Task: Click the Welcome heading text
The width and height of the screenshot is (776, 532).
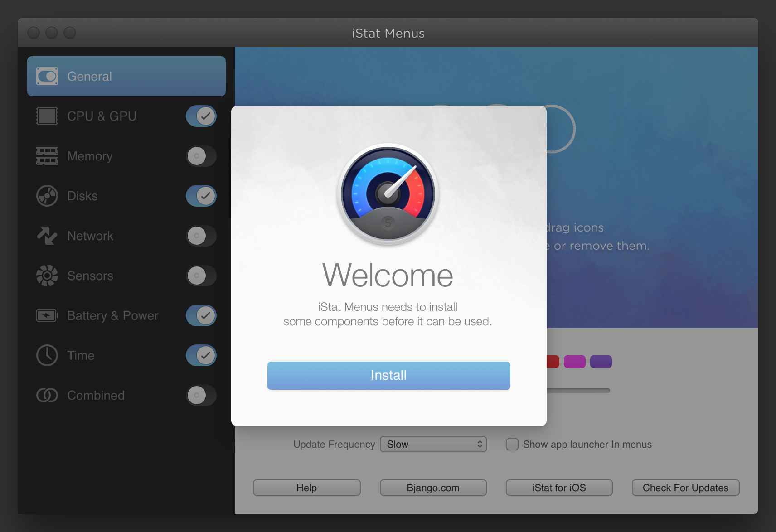Action: tap(388, 275)
